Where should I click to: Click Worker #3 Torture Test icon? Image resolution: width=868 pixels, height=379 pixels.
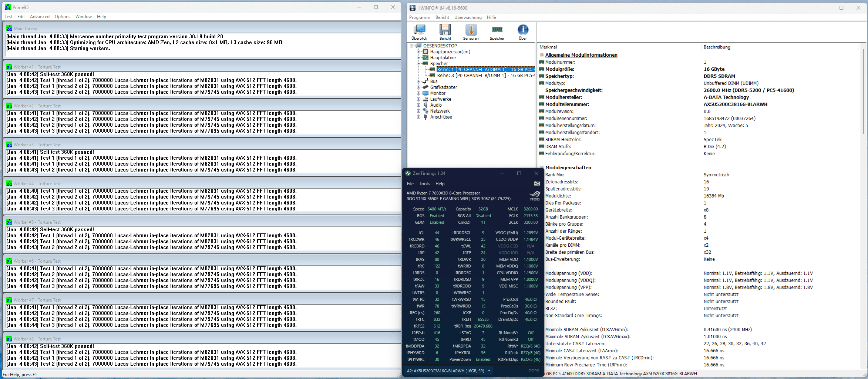(x=9, y=145)
